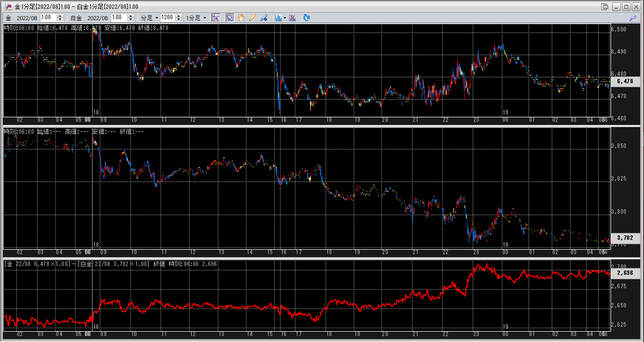Open the wrench settings icon
The image size is (644, 342).
coord(632,17)
